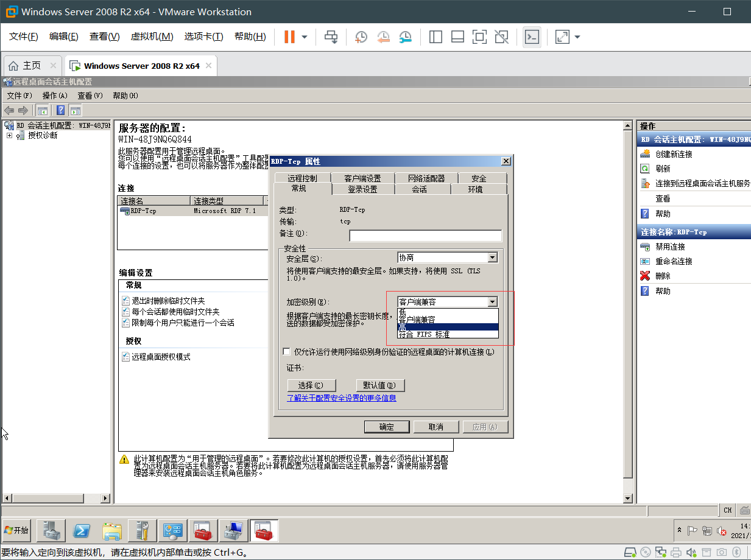Click the refresh icon in the Actions pane

[645, 169]
